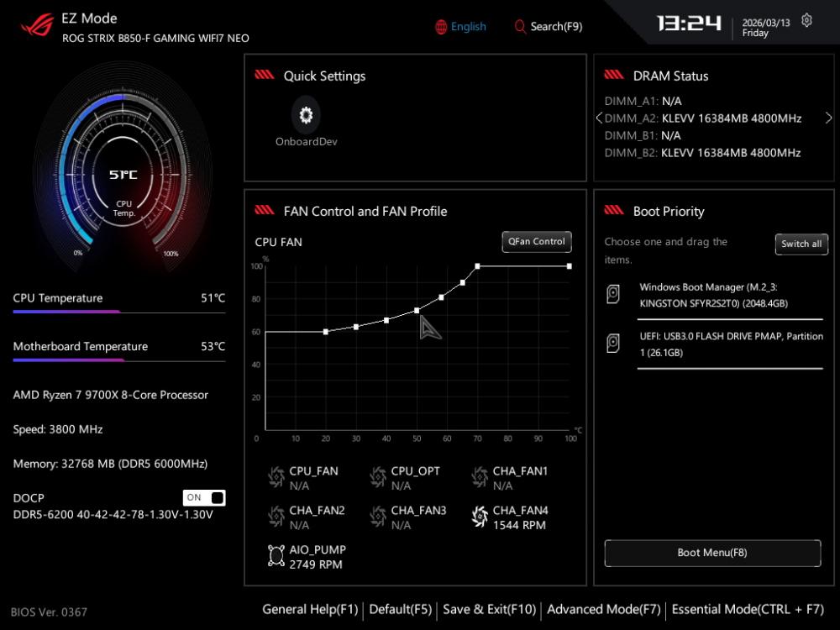Open QFan Control
The height and width of the screenshot is (630, 840).
[x=537, y=242]
